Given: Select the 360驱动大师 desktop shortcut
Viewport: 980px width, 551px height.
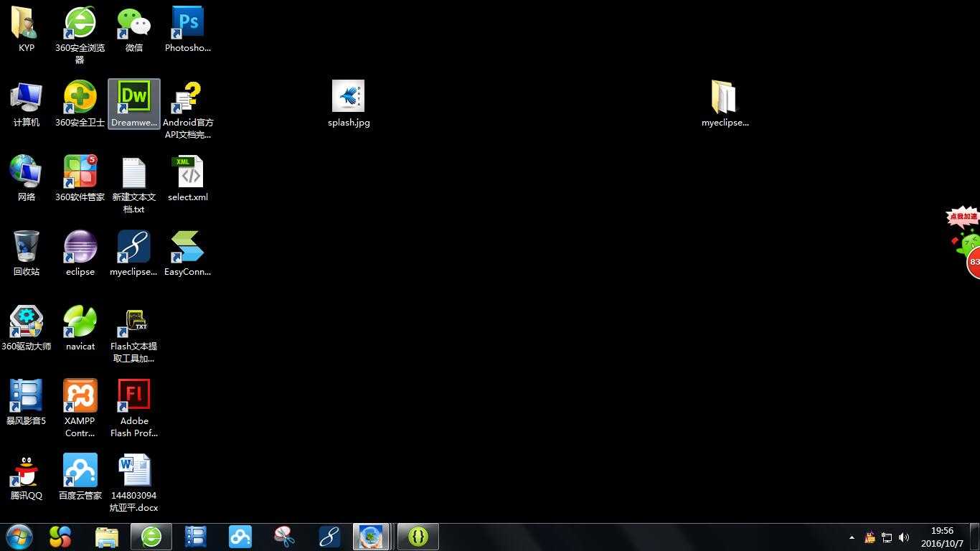Looking at the screenshot, I should coord(27,327).
